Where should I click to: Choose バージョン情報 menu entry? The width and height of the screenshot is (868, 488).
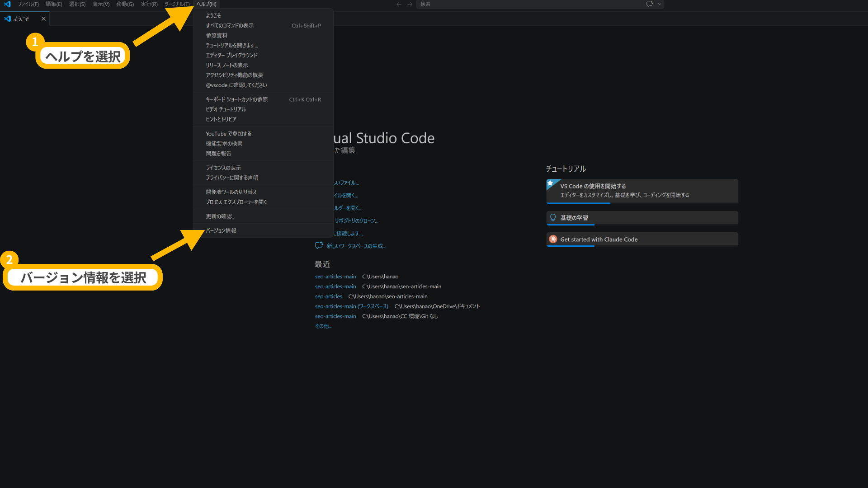point(263,230)
